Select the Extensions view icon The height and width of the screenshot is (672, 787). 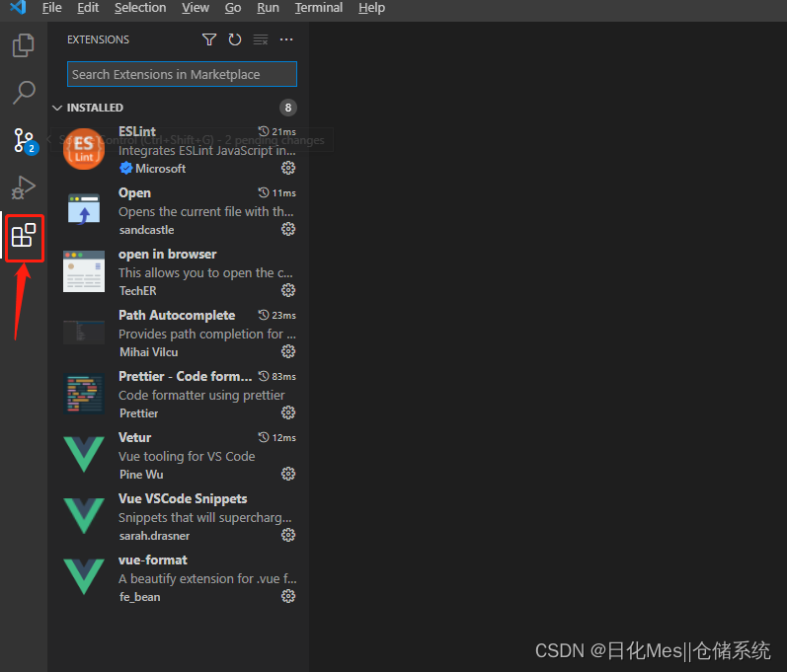pos(24,235)
